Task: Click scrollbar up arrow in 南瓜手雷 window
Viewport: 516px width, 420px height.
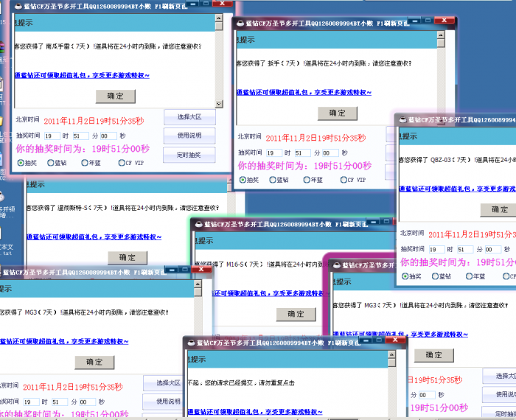Action: coord(219,18)
